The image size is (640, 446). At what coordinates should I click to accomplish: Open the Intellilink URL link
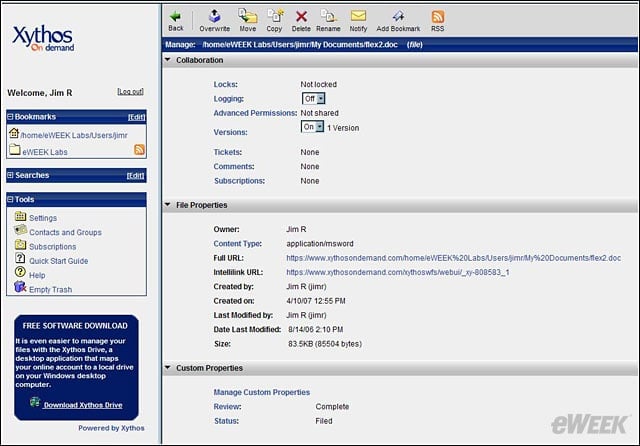tap(398, 272)
